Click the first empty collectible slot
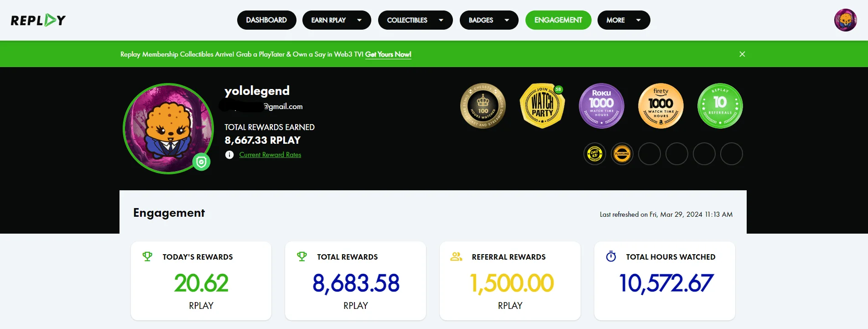868x329 pixels. click(x=650, y=154)
